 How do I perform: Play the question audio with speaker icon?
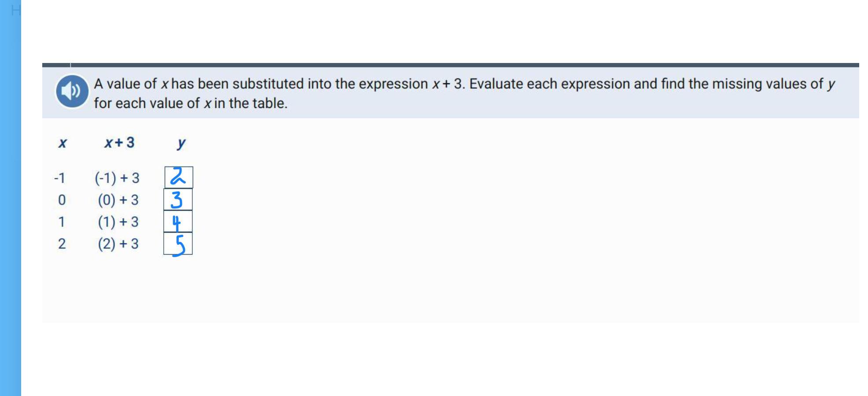tap(72, 91)
